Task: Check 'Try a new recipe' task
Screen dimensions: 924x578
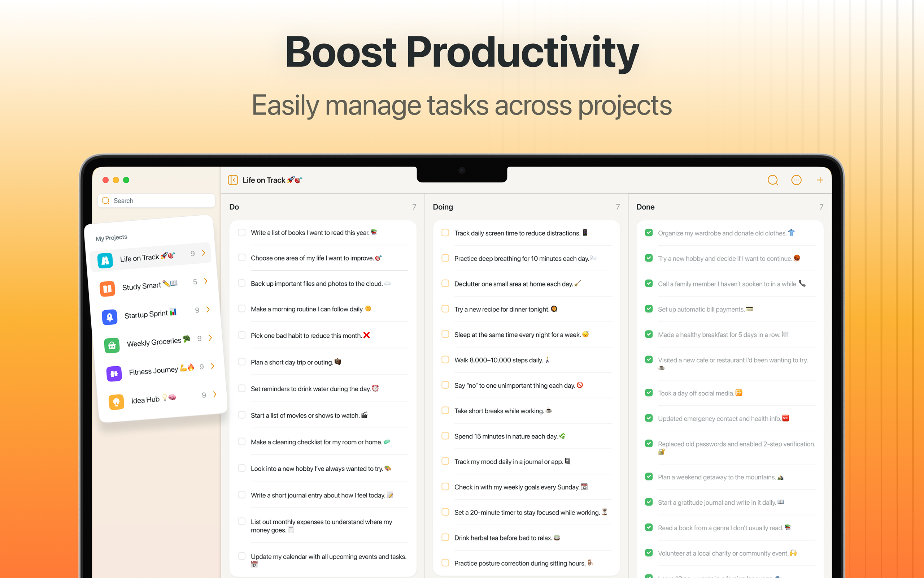Action: tap(445, 309)
